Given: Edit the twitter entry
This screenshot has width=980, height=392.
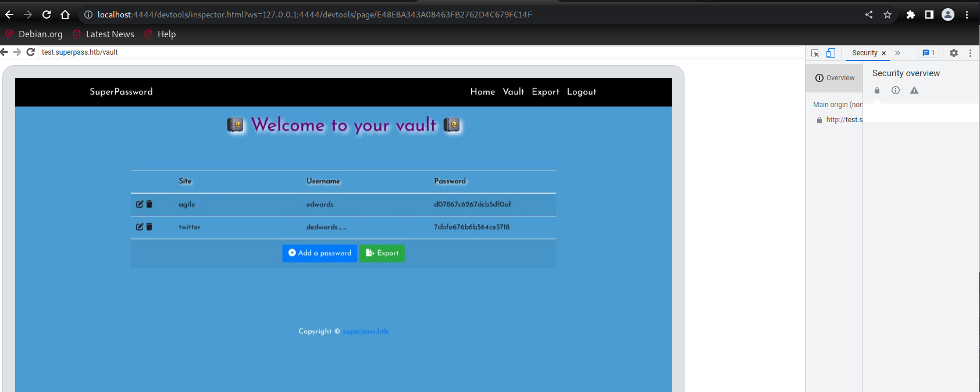Looking at the screenshot, I should (140, 227).
